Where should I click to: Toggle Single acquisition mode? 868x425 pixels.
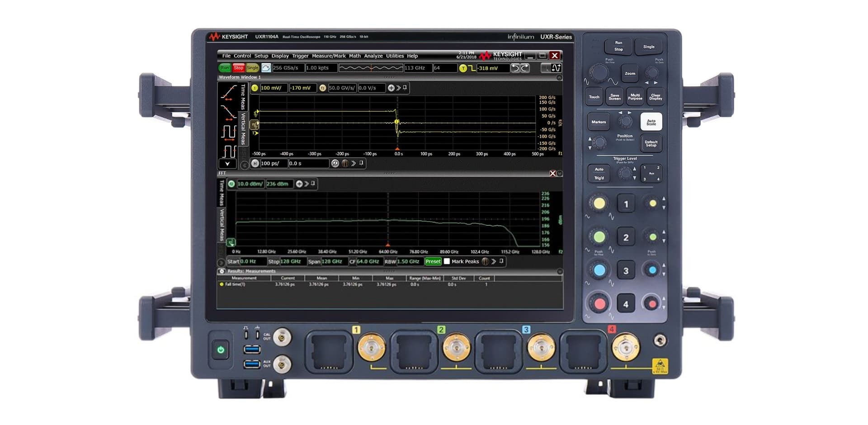pyautogui.click(x=252, y=68)
